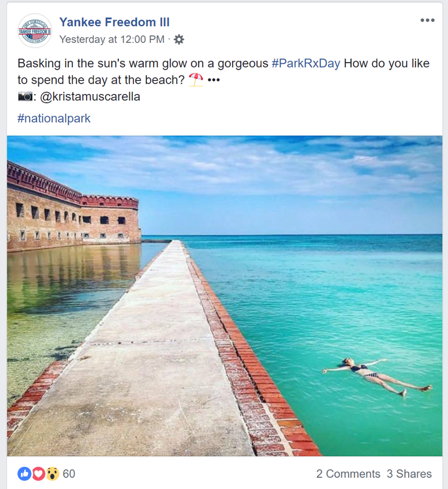Click the beach umbrella emoji
The width and height of the screenshot is (448, 489).
tap(196, 80)
